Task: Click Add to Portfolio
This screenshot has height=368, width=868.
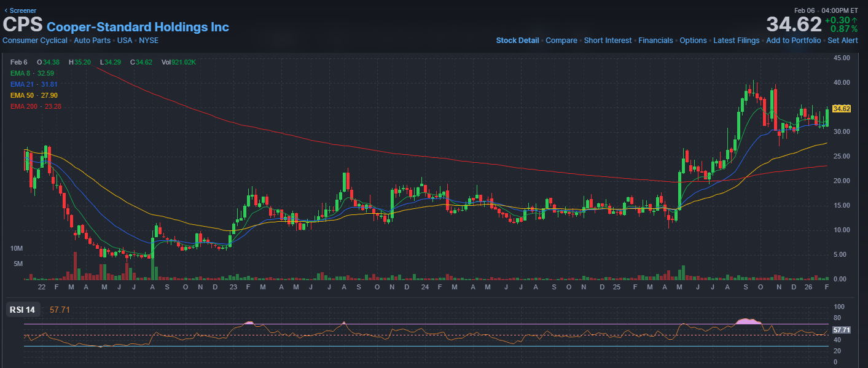Action: (x=793, y=41)
